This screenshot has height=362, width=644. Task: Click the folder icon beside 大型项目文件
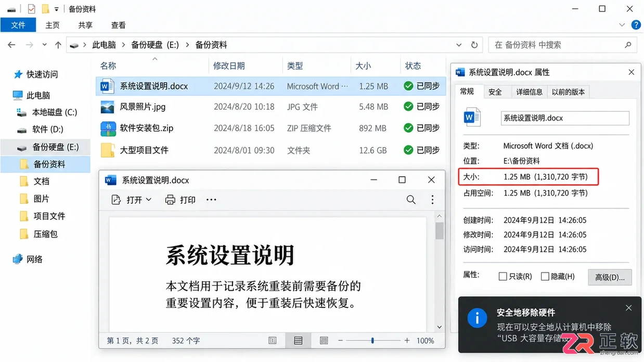108,150
